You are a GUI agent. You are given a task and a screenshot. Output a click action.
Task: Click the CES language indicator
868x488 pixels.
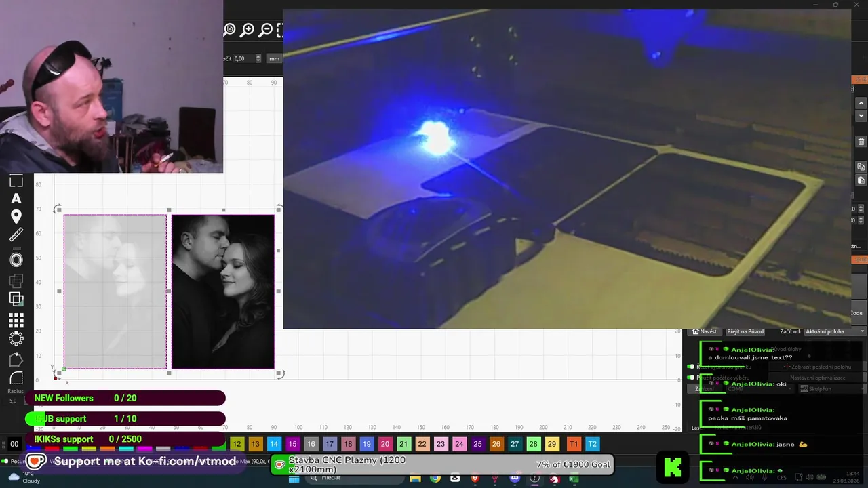[x=782, y=477]
